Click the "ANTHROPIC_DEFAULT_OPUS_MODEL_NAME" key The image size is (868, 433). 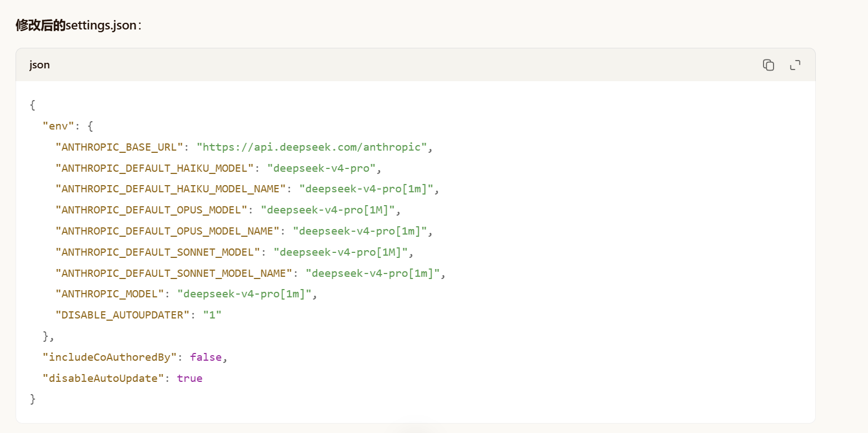tap(167, 231)
